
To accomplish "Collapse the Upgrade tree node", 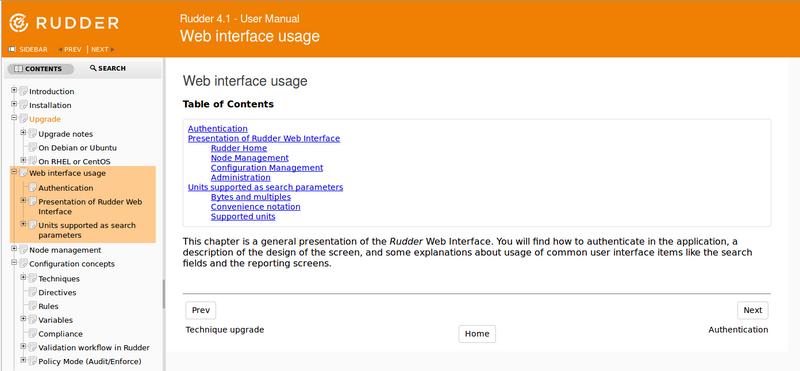I will pyautogui.click(x=14, y=118).
